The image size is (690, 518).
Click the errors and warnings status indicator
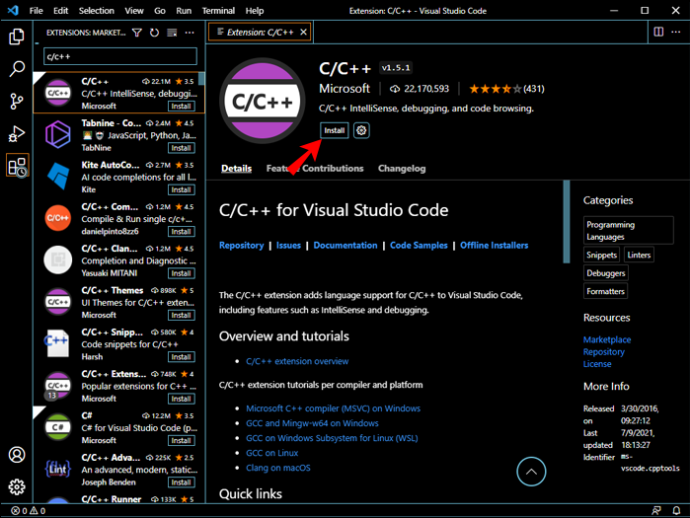(28, 511)
